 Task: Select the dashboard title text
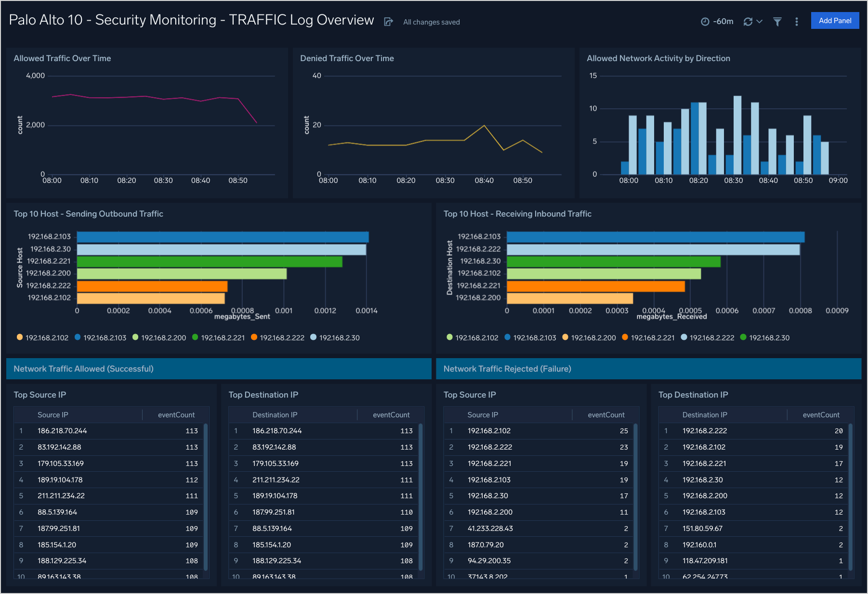coord(191,20)
